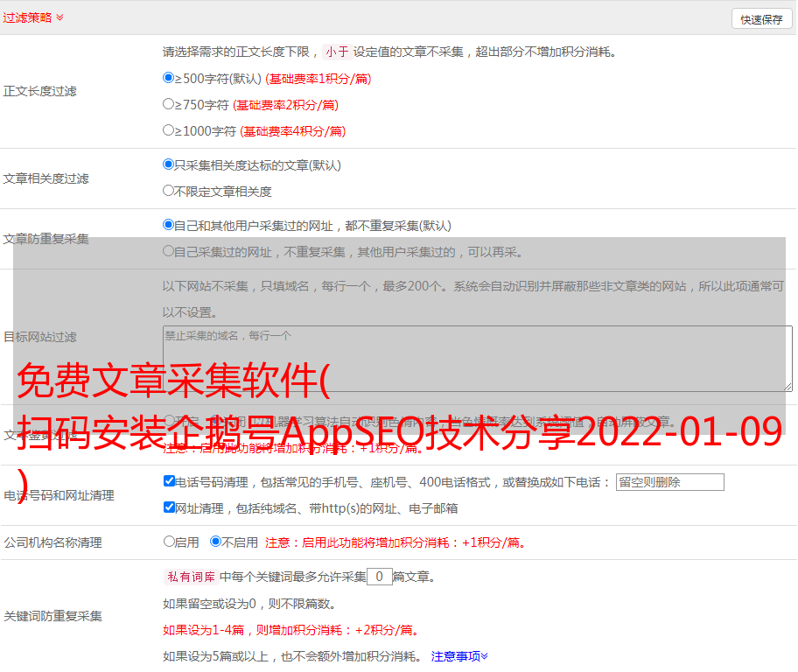Image resolution: width=798 pixels, height=672 pixels.
Task: Choose the 不限定文章相关度 radio option
Action: (x=168, y=191)
